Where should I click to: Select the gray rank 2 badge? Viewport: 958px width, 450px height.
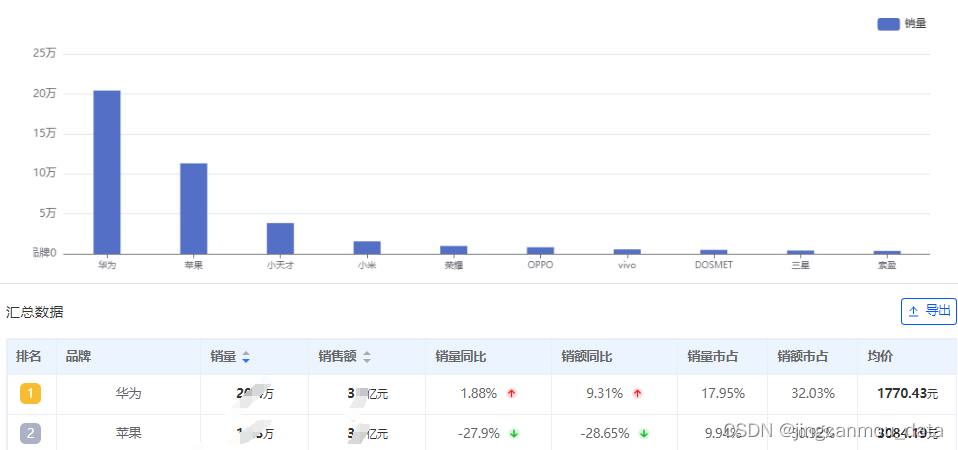[31, 434]
